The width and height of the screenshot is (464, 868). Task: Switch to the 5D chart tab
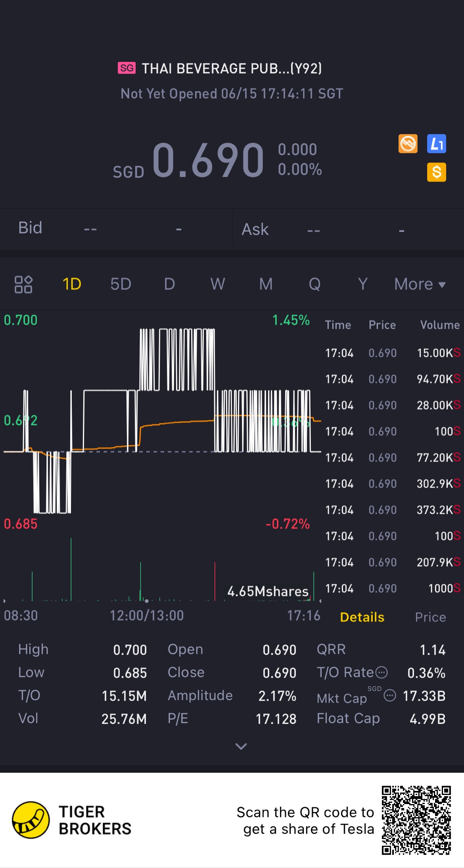click(x=120, y=284)
